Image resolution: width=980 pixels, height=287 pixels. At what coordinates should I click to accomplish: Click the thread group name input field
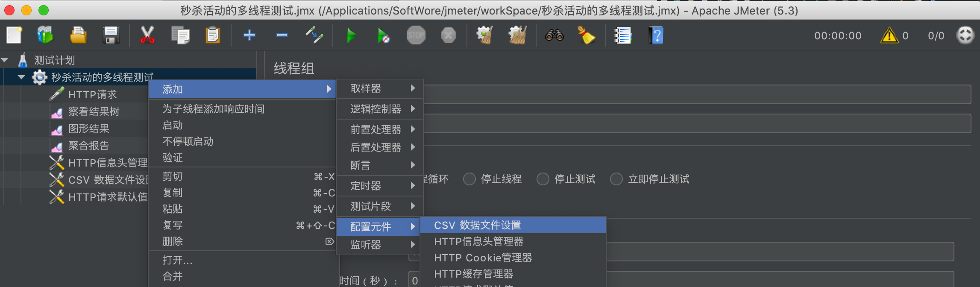click(x=696, y=94)
